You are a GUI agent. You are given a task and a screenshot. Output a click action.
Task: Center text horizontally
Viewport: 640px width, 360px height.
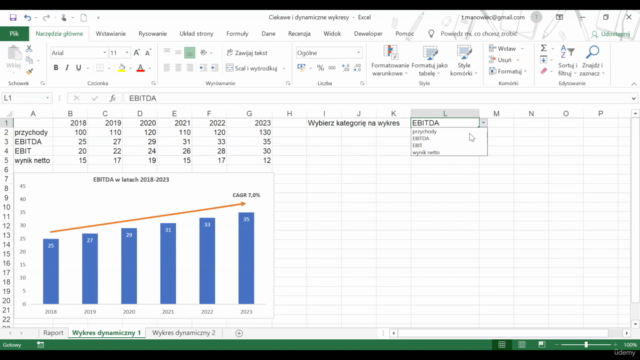[178, 68]
